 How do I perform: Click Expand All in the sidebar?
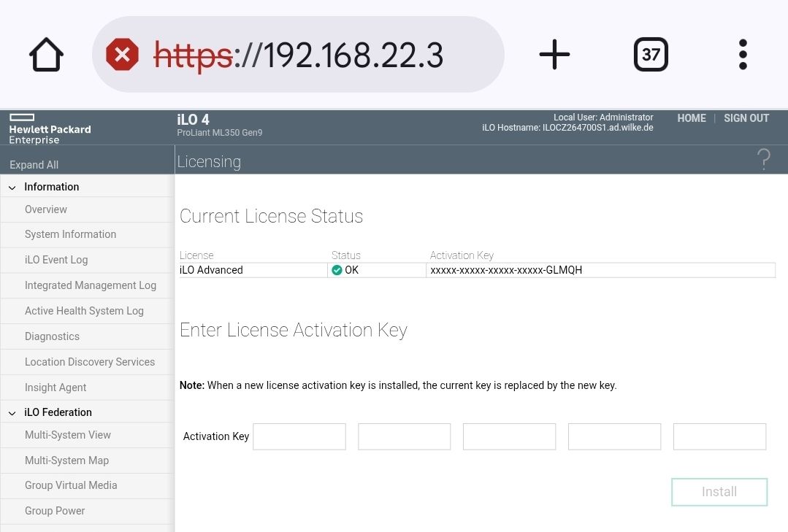click(34, 165)
